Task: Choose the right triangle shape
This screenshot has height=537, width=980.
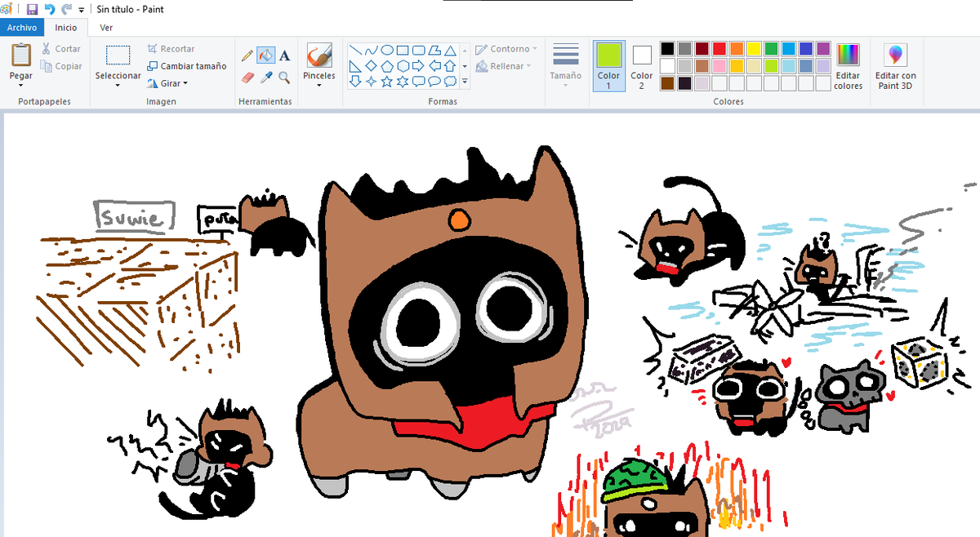Action: [x=355, y=65]
